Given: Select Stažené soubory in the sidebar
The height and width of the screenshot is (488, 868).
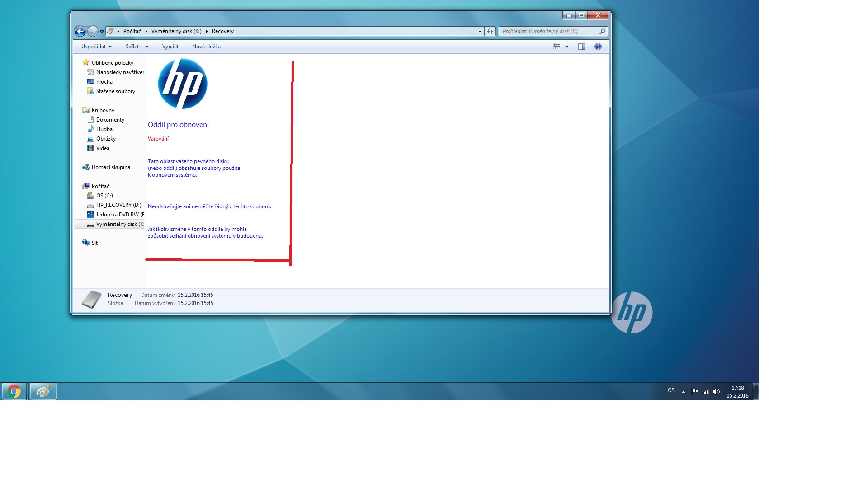Looking at the screenshot, I should [x=115, y=91].
